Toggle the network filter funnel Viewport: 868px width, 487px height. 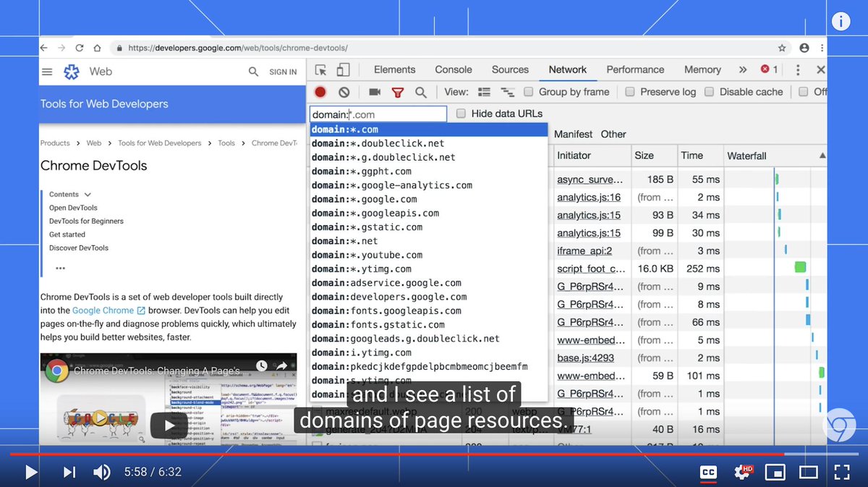[398, 92]
